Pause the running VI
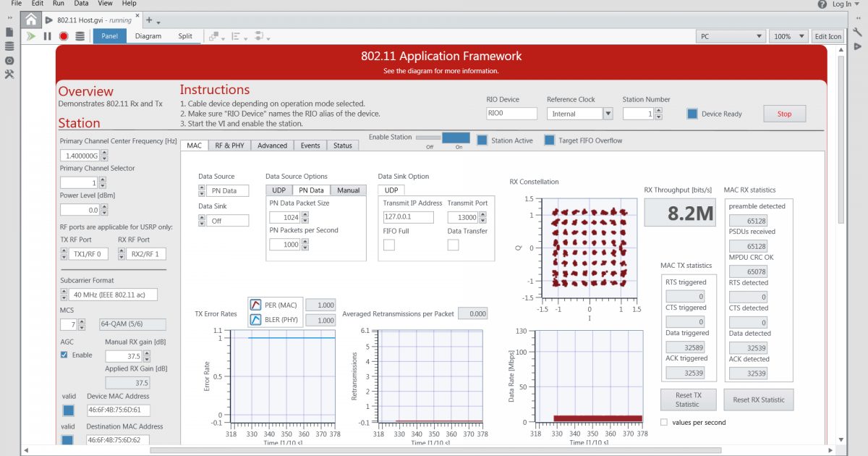This screenshot has width=868, height=456. pos(46,36)
